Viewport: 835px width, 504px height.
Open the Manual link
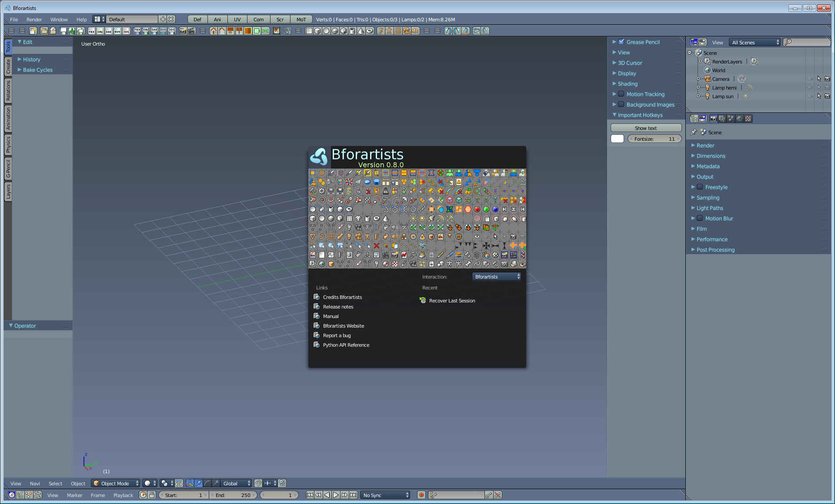331,316
